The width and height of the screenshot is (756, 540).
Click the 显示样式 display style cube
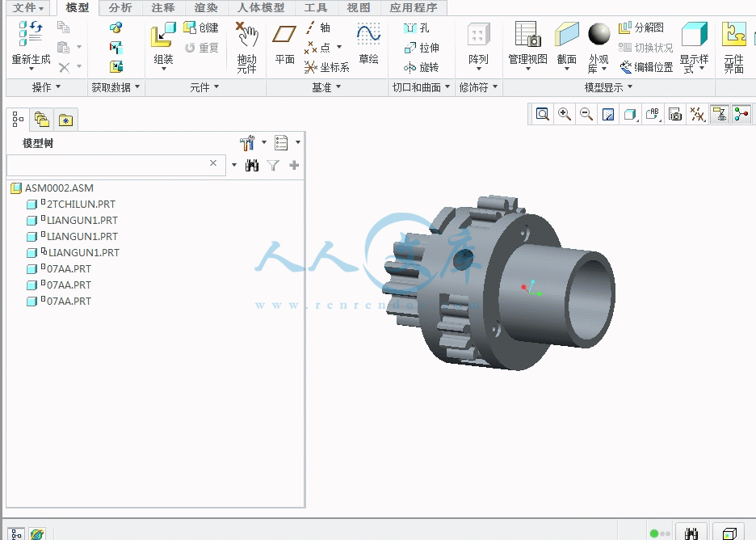click(x=695, y=34)
